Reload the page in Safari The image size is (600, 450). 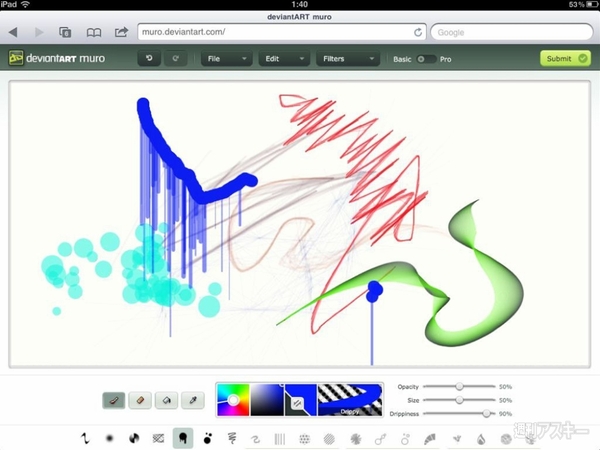(x=418, y=32)
